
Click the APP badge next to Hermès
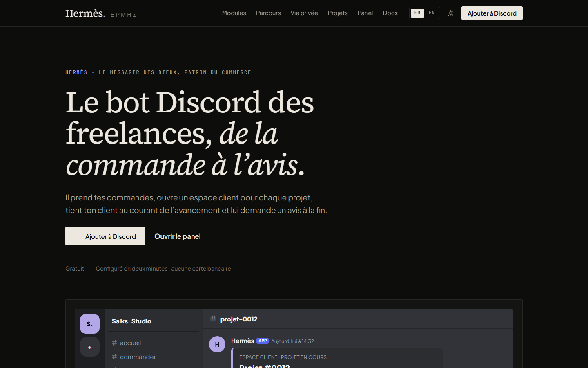[x=263, y=341]
